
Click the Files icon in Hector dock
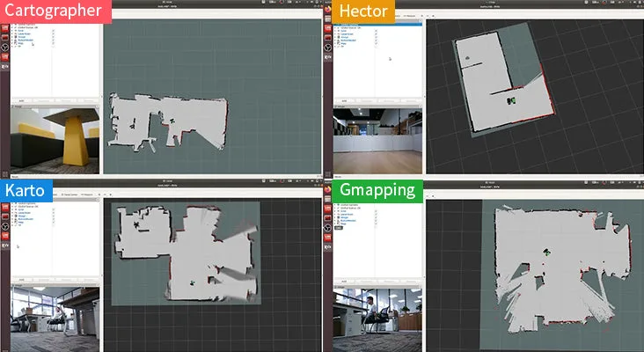tap(328, 18)
